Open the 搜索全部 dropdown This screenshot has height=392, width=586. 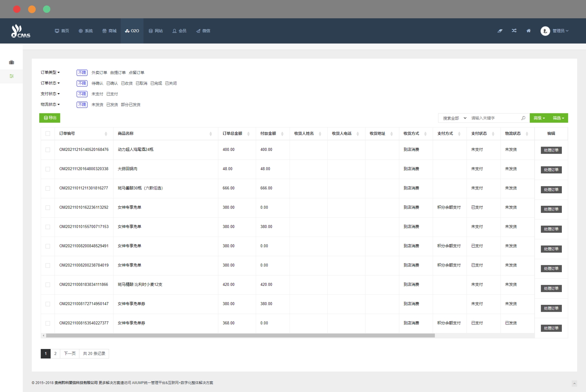coord(454,118)
